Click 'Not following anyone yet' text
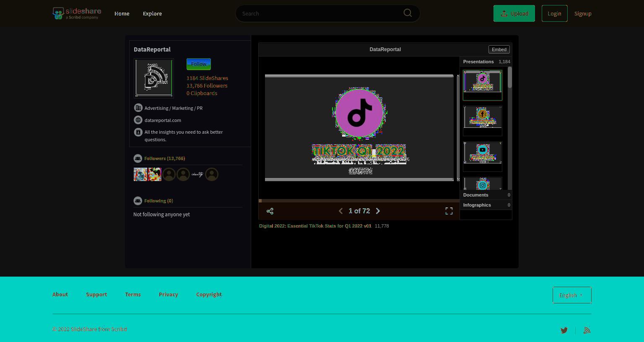Screen dimensions: 644x342 coord(161,214)
